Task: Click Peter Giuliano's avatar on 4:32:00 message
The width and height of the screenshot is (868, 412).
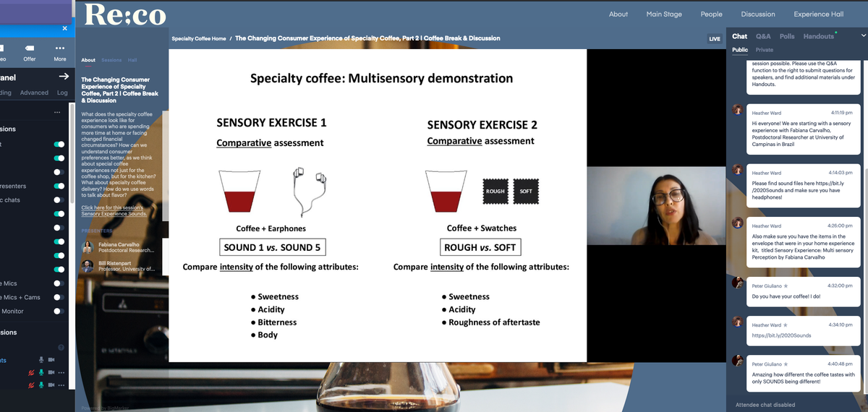Action: point(738,283)
